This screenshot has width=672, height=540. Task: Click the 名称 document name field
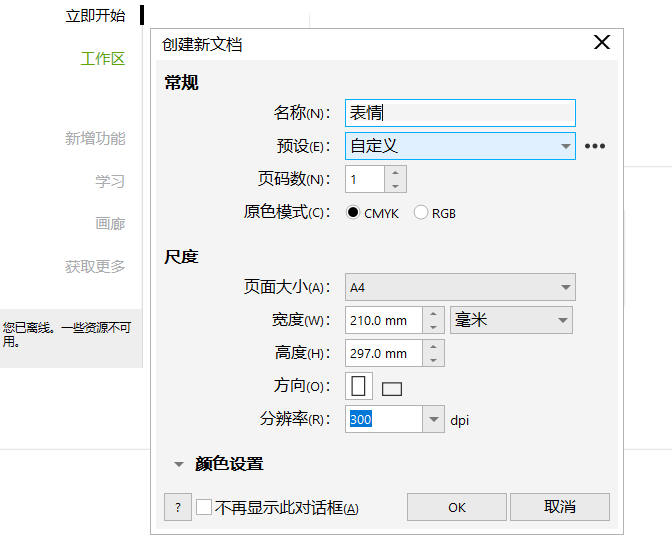pos(460,114)
